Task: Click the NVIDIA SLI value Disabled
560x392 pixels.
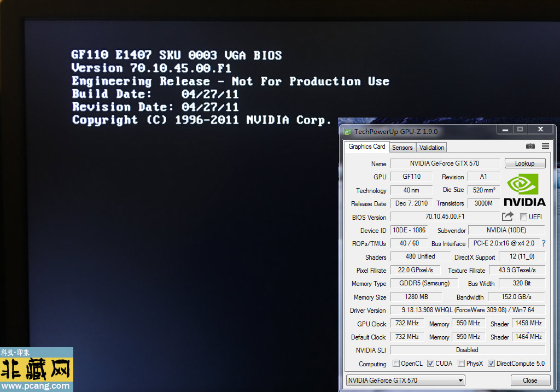Action: click(468, 350)
